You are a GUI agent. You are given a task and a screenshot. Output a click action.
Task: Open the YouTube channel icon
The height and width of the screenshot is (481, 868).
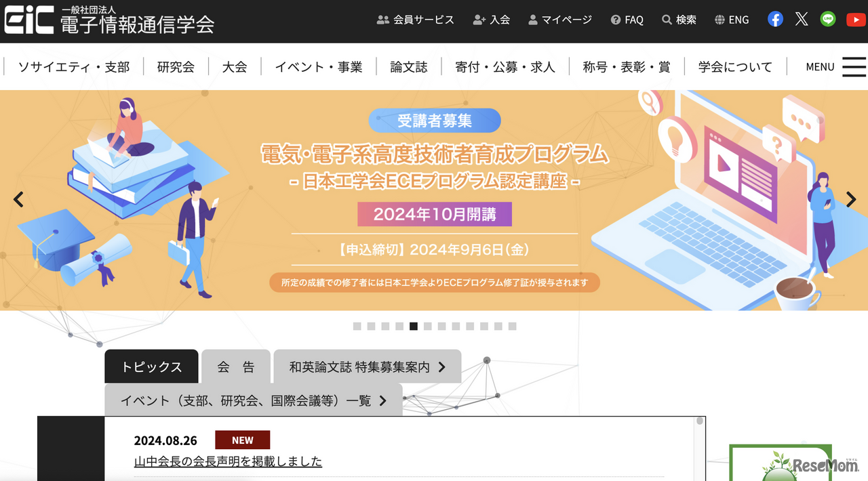[x=855, y=20]
